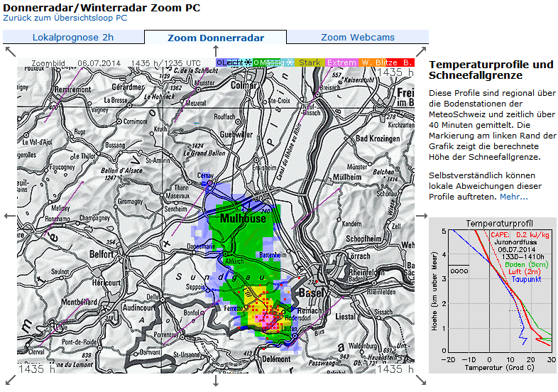Click Colmar on the radar map
Image resolution: width=558 pixels, height=392 pixels.
coord(244,85)
